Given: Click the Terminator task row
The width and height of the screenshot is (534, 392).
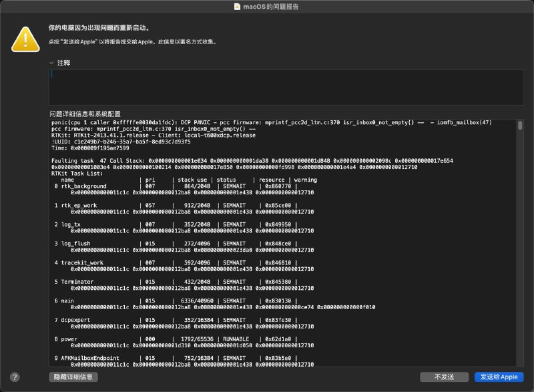Looking at the screenshot, I should [176, 282].
